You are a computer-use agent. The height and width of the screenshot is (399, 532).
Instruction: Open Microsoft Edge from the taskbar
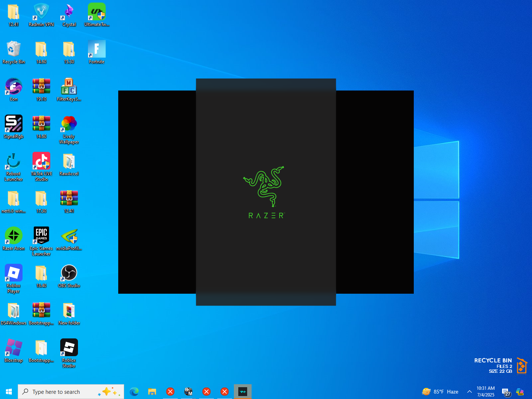click(x=134, y=392)
